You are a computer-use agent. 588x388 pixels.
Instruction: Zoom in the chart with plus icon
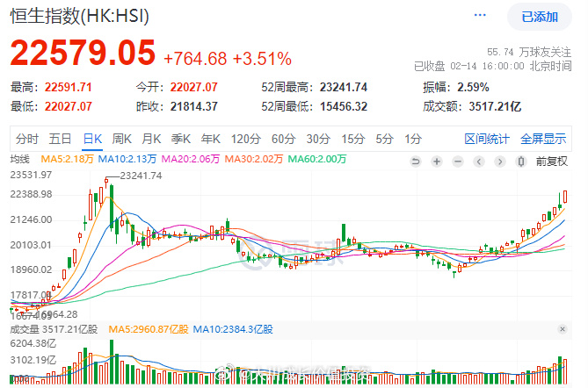click(x=437, y=162)
